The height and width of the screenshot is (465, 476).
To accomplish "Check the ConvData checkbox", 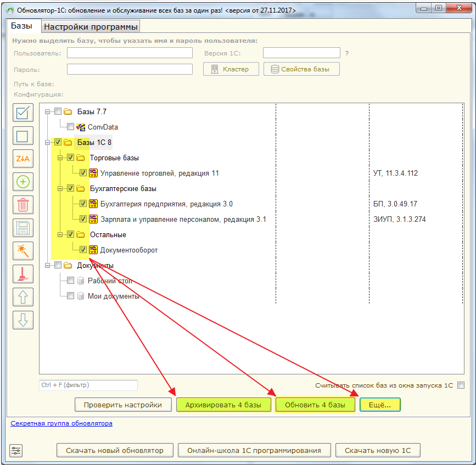I will tap(70, 127).
